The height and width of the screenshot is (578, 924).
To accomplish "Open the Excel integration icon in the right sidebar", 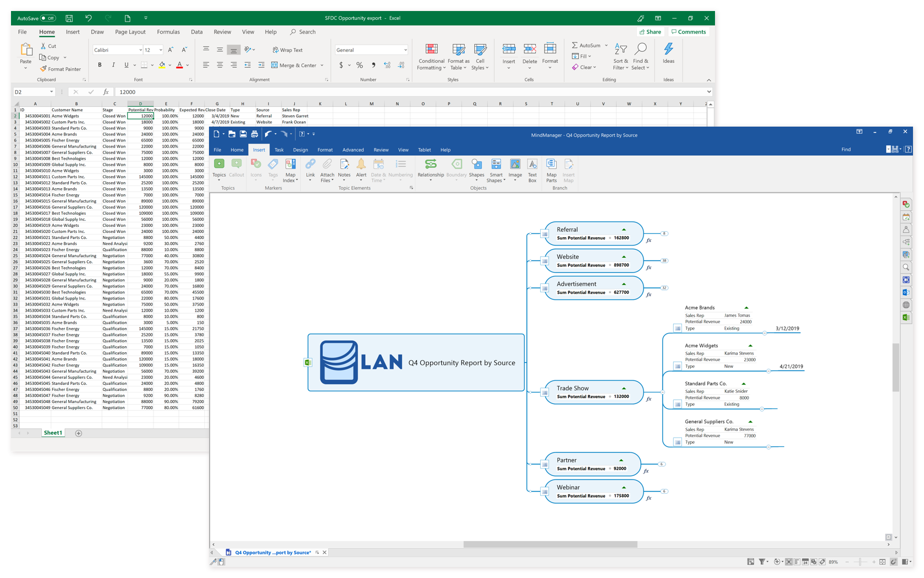I will 905,317.
